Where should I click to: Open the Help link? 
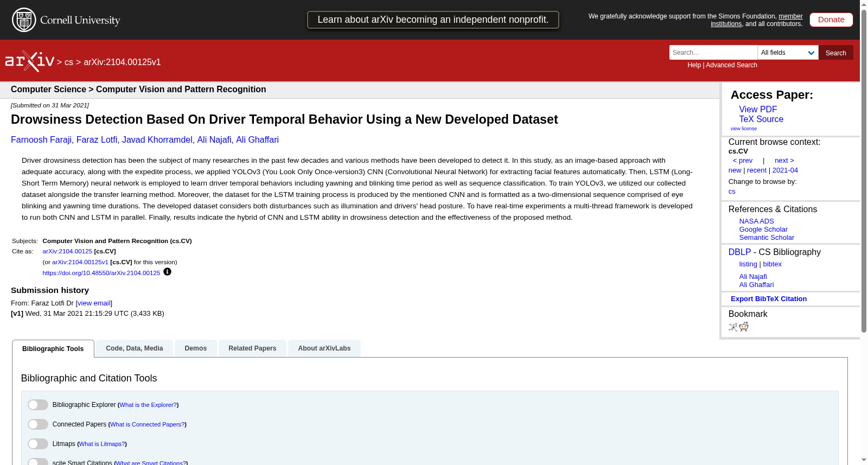coord(694,65)
